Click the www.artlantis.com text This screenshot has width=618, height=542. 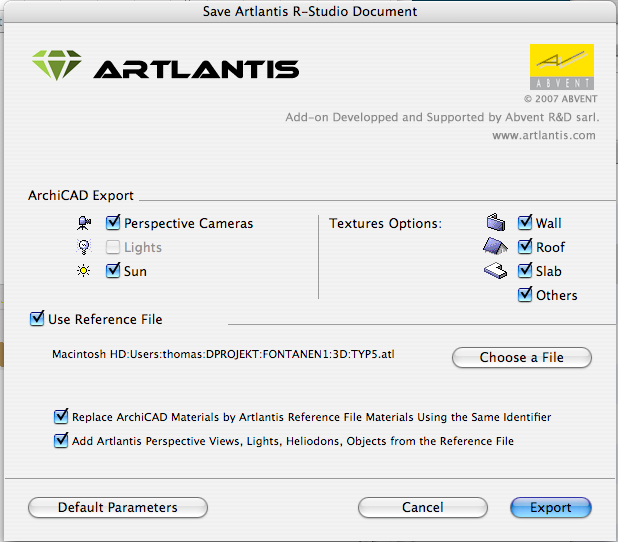[544, 135]
